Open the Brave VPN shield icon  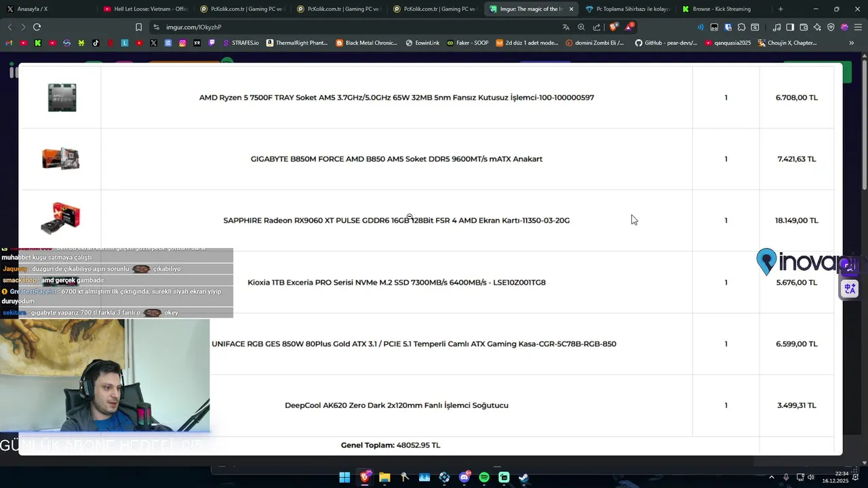coord(831,27)
